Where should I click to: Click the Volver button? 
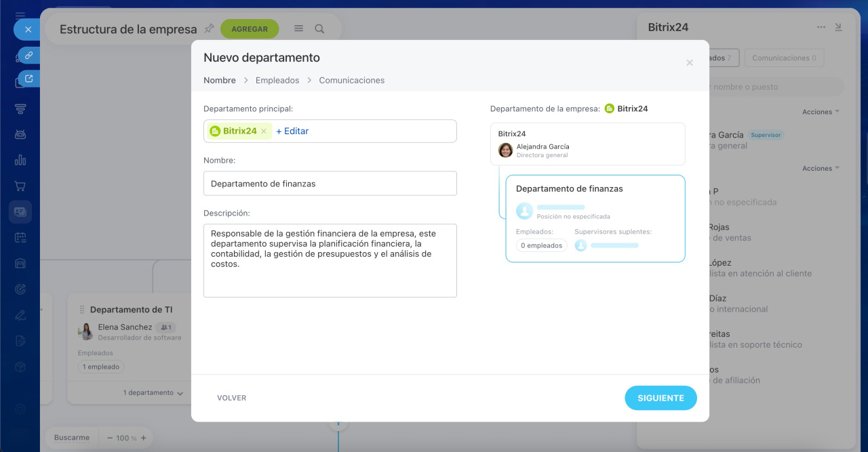click(232, 398)
